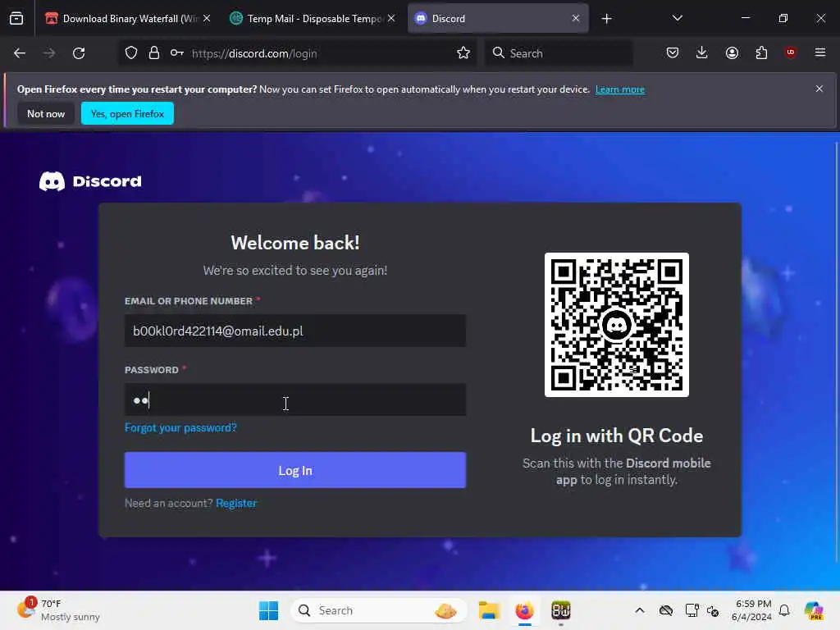Open the Firefox downloads panel
Screen dimensions: 840x630
tap(702, 53)
